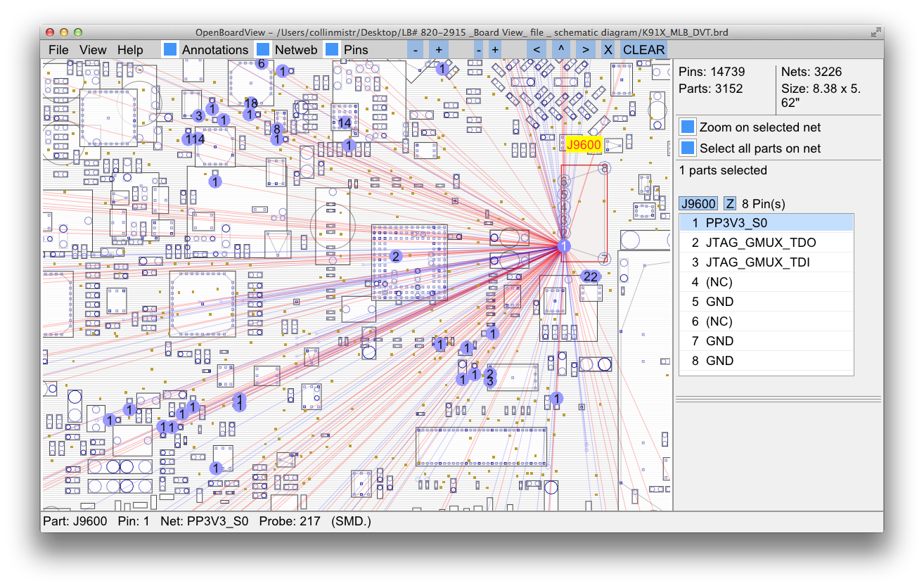
Task: Click the J9600 part button in panel
Action: pyautogui.click(x=698, y=204)
